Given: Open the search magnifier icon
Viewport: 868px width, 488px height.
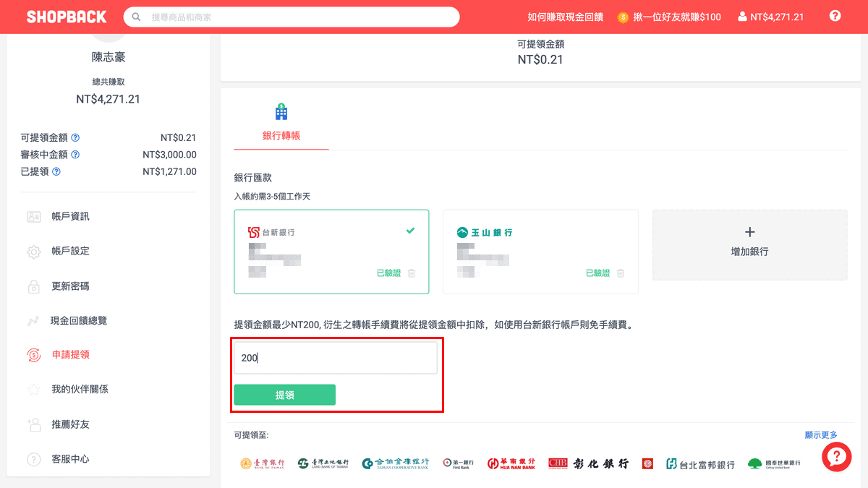Looking at the screenshot, I should pos(135,16).
